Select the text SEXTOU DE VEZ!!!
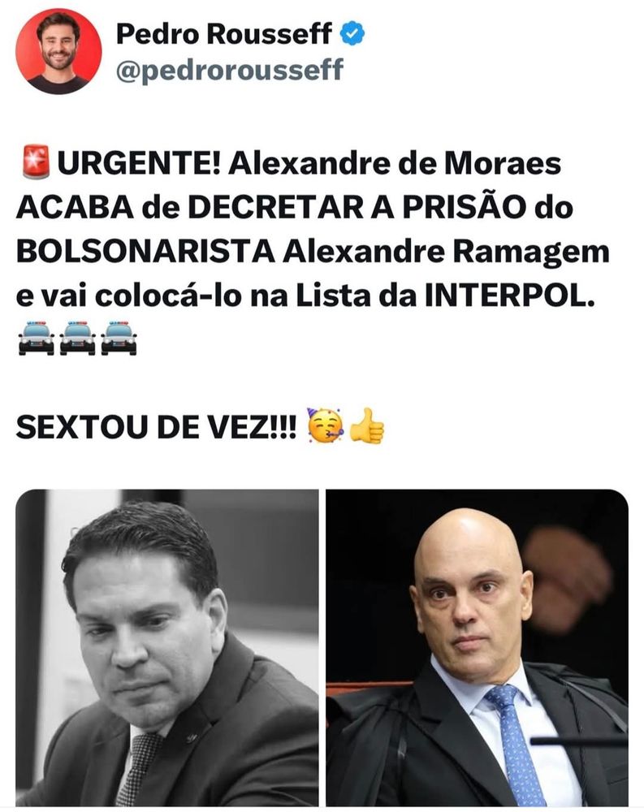This screenshot has width=644, height=812. 157,428
